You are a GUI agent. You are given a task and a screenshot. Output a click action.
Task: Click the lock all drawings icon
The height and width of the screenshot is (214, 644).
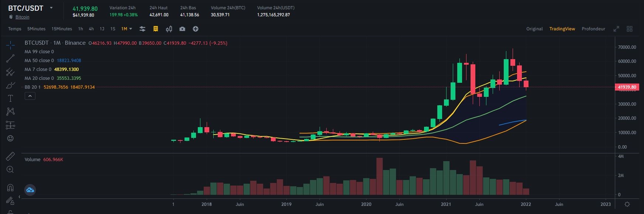coord(10,212)
